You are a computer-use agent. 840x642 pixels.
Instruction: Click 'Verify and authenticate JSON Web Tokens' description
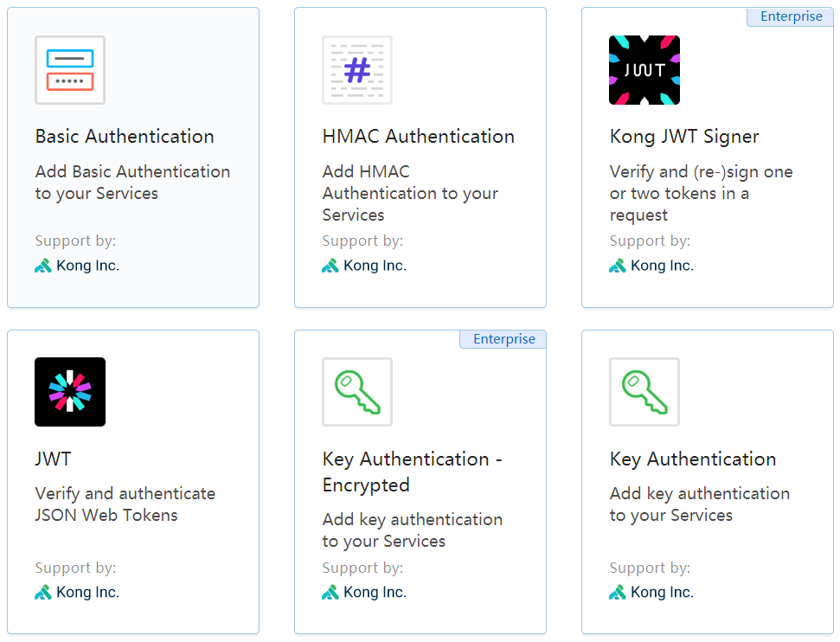(x=125, y=504)
